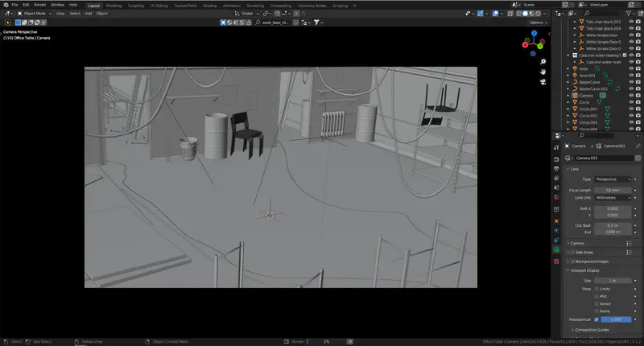This screenshot has height=346, width=644.
Task: Toggle show overlays icon
Action: tap(495, 14)
